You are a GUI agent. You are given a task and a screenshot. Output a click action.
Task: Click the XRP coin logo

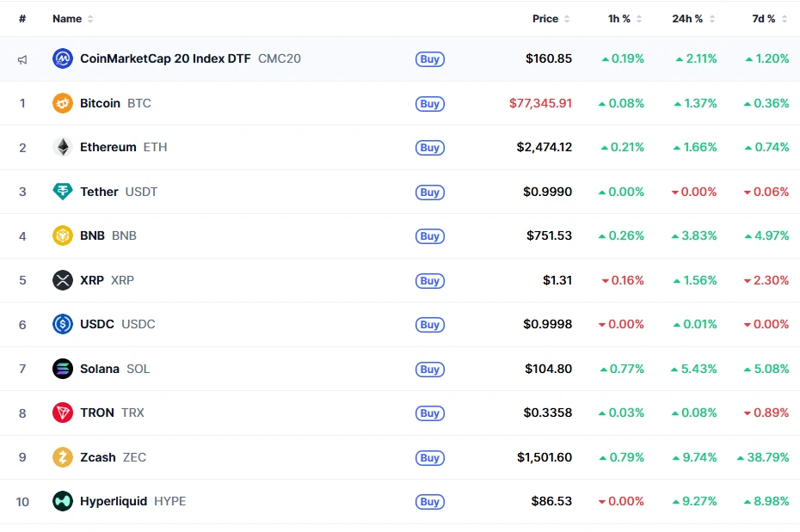(x=62, y=280)
